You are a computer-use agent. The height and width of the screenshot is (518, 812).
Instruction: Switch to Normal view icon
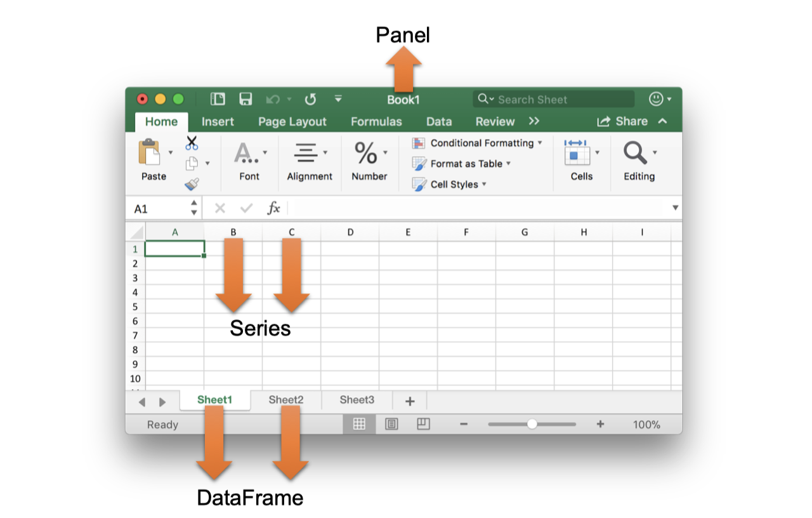click(x=359, y=424)
